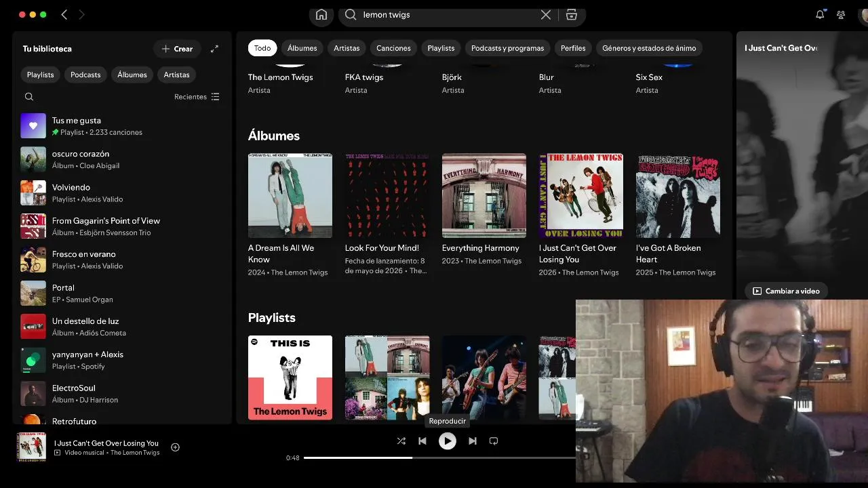868x488 pixels.
Task: Open Look For Your Mind! album cover
Action: (x=387, y=195)
